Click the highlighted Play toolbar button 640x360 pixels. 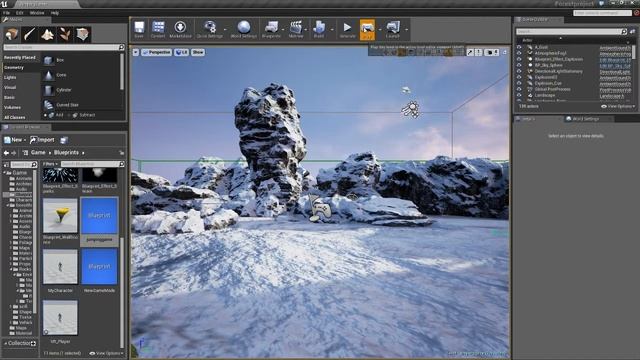point(367,29)
